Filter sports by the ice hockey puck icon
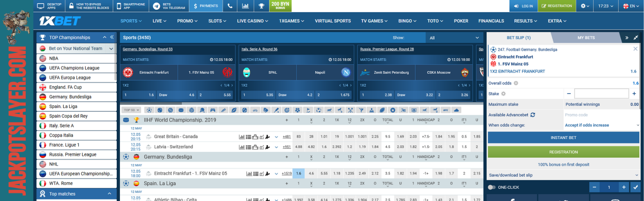Screen dimensions: 644x201 click(x=181, y=110)
